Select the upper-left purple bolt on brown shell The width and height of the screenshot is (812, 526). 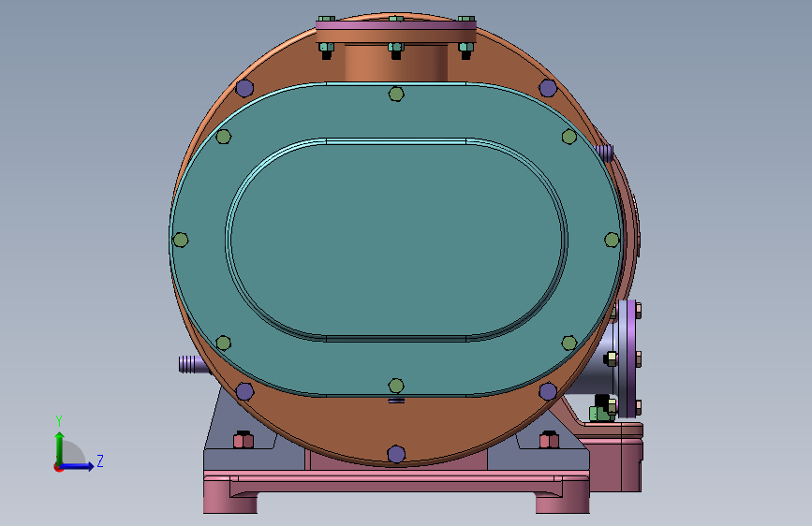point(244,88)
